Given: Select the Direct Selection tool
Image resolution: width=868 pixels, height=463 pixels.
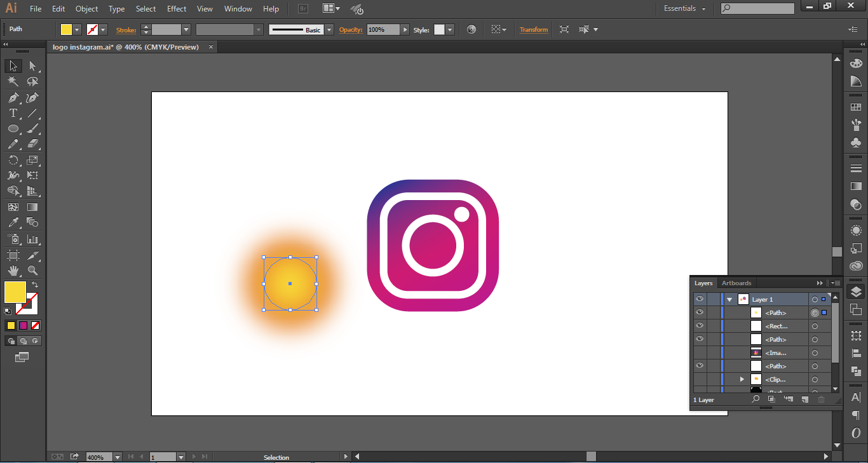Looking at the screenshot, I should click(x=32, y=66).
